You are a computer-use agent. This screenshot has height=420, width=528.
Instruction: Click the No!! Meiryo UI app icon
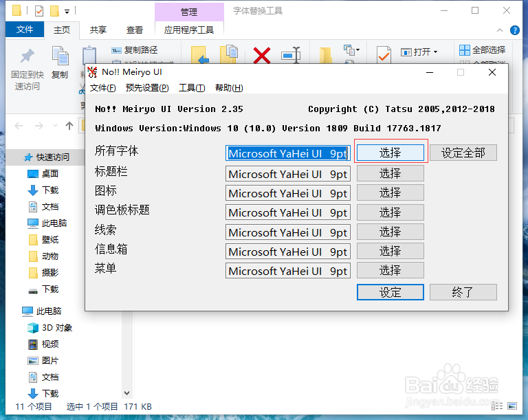click(x=92, y=72)
